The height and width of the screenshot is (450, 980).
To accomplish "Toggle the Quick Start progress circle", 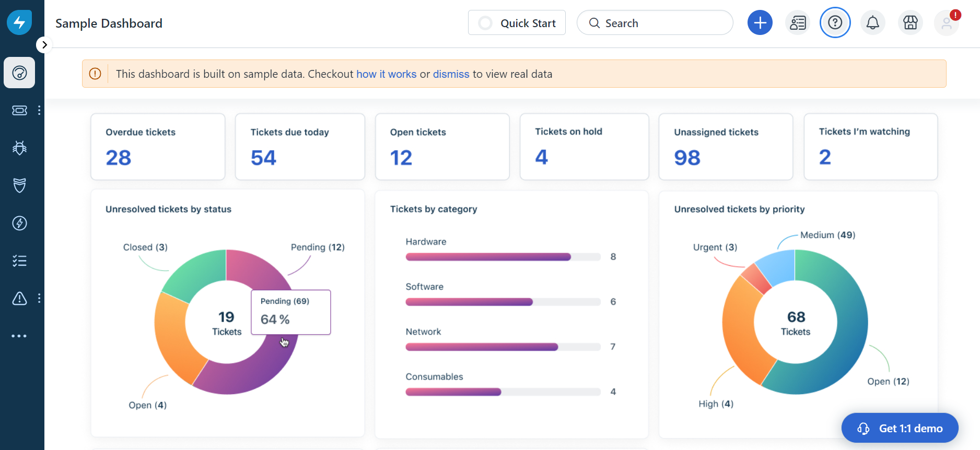I will coord(485,23).
